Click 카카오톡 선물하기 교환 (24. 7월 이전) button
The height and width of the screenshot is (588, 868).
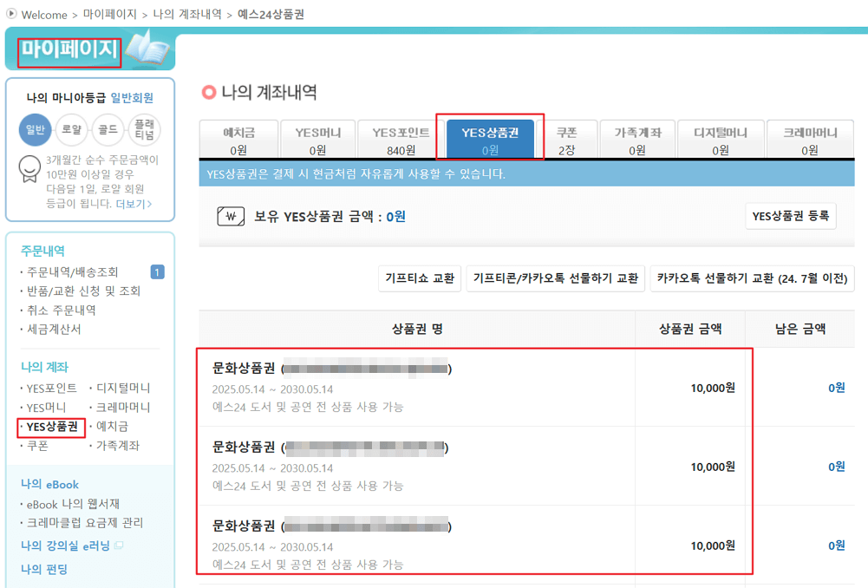point(751,278)
